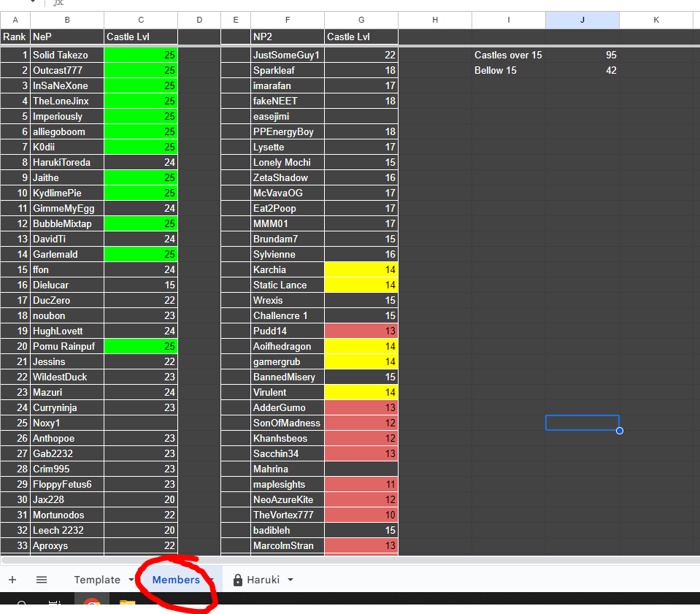The image size is (700, 614).
Task: Select the 'NeP' header cell
Action: tap(67, 37)
